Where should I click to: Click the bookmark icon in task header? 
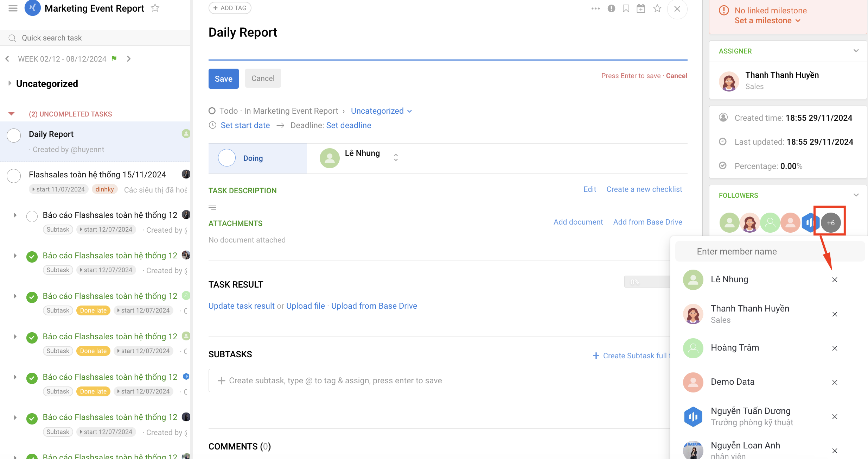[626, 9]
